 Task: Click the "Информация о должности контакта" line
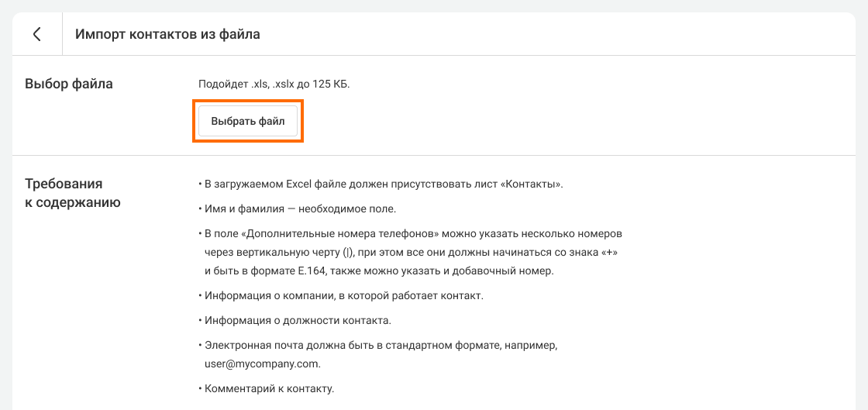[298, 320]
